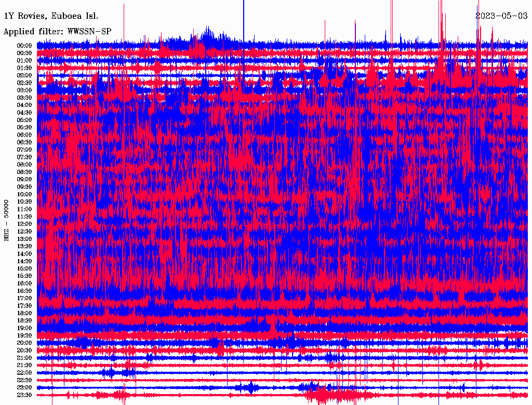Pick the 04:00 row label
Screen dimensions: 532x405
(24, 105)
